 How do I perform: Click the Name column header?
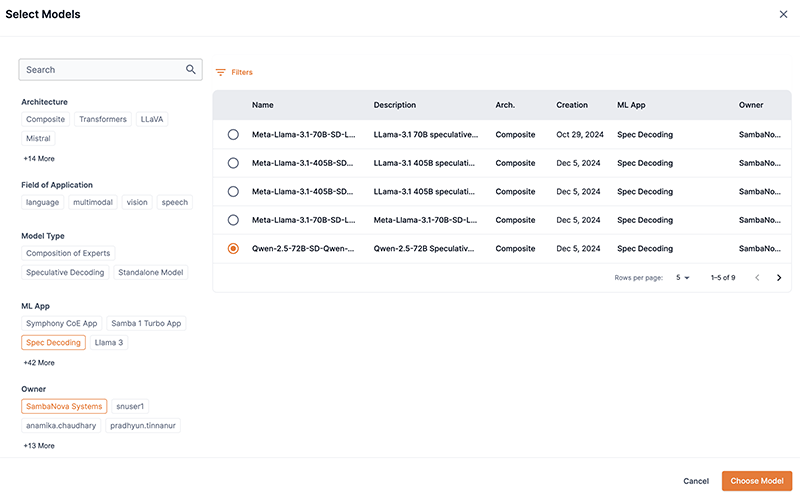262,105
